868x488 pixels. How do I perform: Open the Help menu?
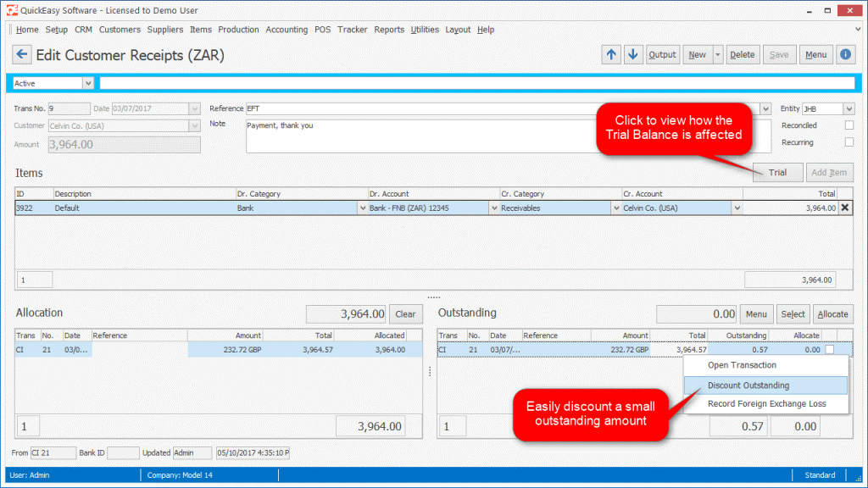tap(486, 30)
